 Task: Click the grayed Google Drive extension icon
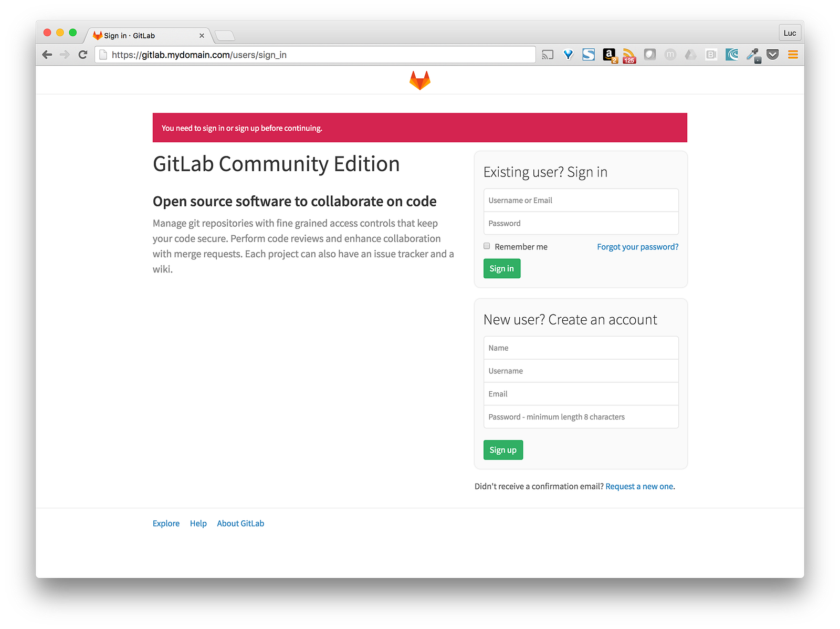tap(691, 55)
